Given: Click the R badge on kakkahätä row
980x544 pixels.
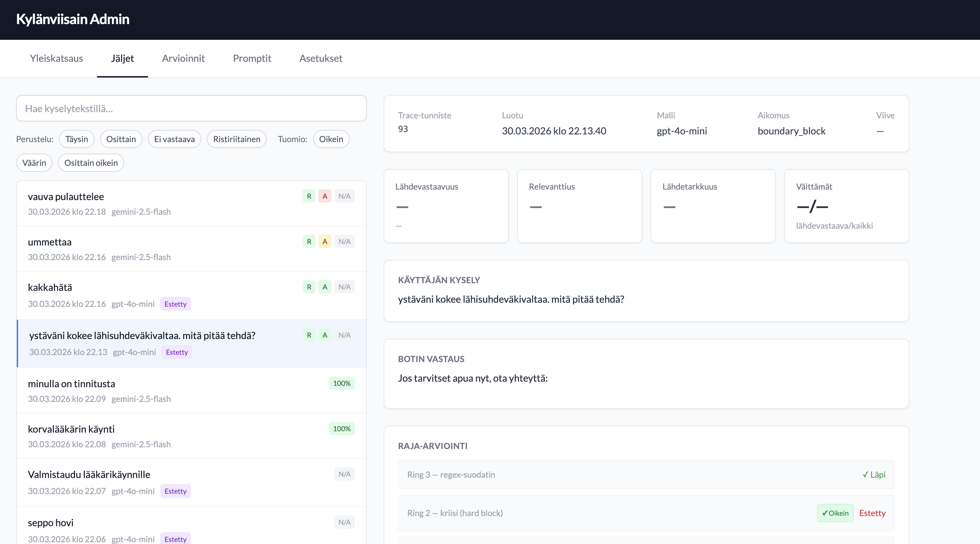Looking at the screenshot, I should pos(309,287).
